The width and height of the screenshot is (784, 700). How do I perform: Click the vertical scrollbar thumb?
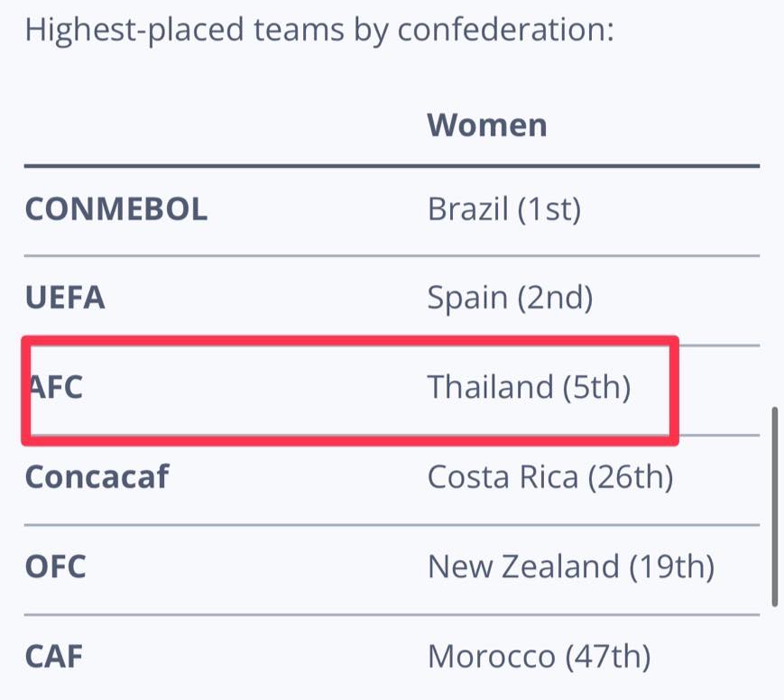[775, 507]
